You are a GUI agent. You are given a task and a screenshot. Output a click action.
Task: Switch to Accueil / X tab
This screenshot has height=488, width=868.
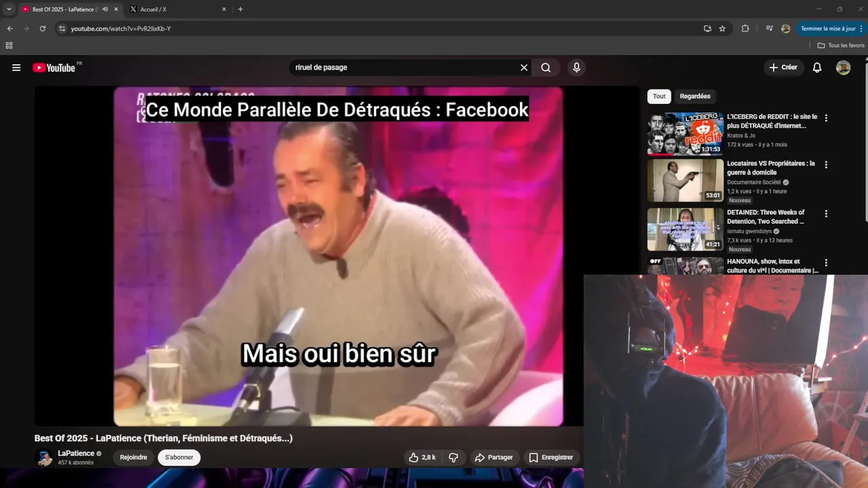pos(178,9)
